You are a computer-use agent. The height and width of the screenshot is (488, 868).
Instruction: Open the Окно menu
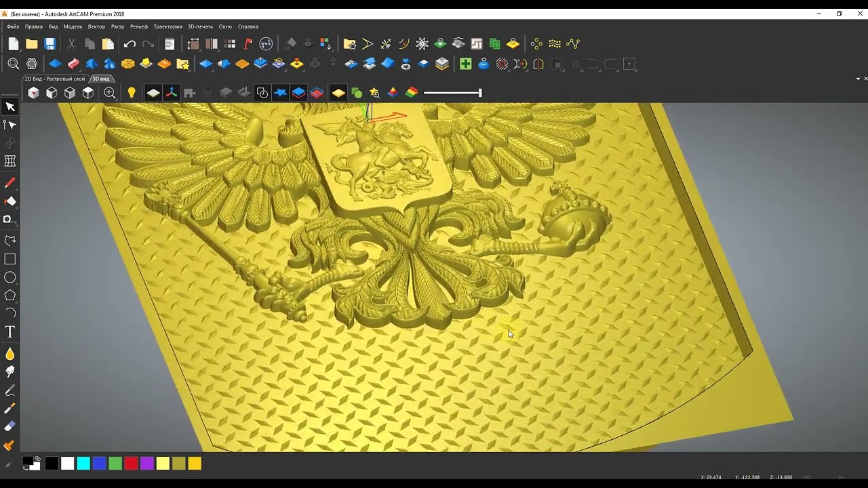tap(225, 26)
